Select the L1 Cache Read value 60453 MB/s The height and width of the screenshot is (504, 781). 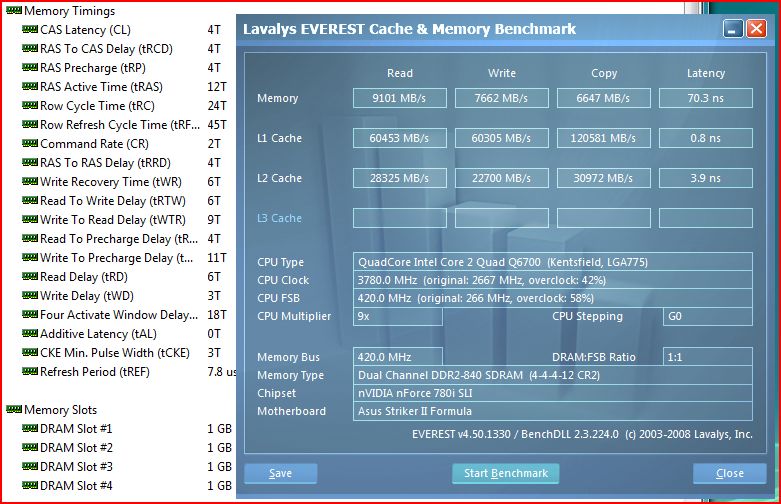(x=399, y=138)
